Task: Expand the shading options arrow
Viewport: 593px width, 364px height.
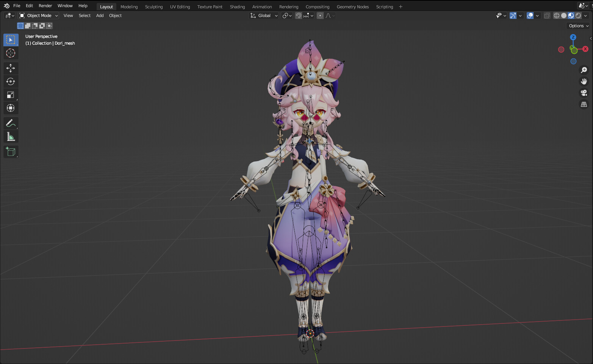Action: click(x=585, y=16)
